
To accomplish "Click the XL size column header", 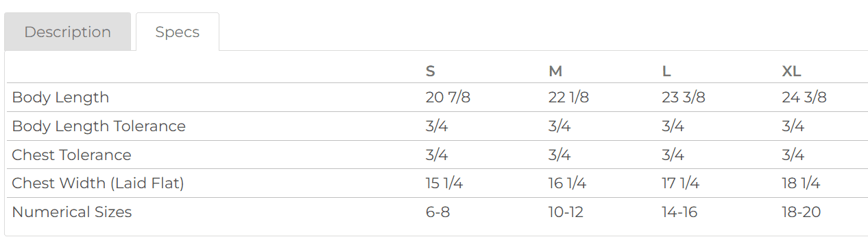I will [x=791, y=71].
